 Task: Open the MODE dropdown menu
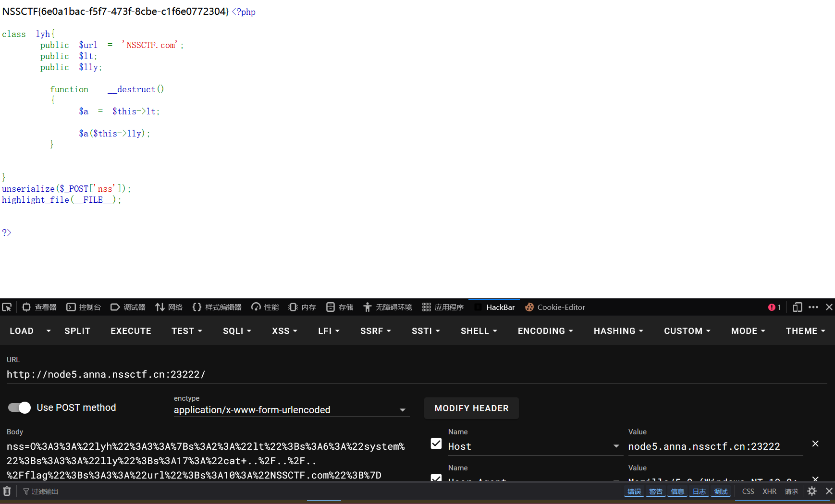coord(748,331)
